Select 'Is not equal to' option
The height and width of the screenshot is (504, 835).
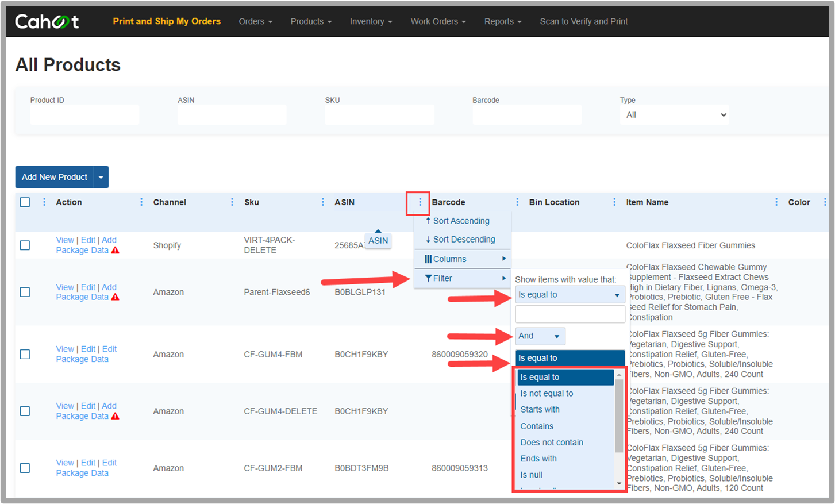click(565, 394)
